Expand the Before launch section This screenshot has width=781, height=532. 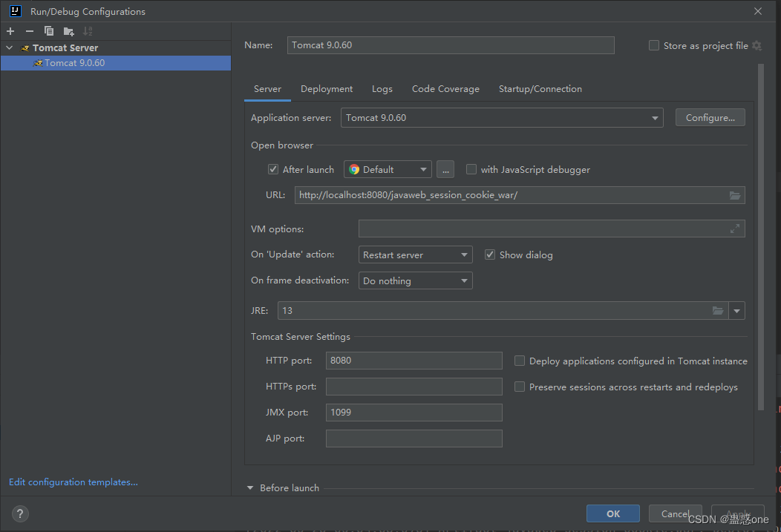click(x=251, y=488)
